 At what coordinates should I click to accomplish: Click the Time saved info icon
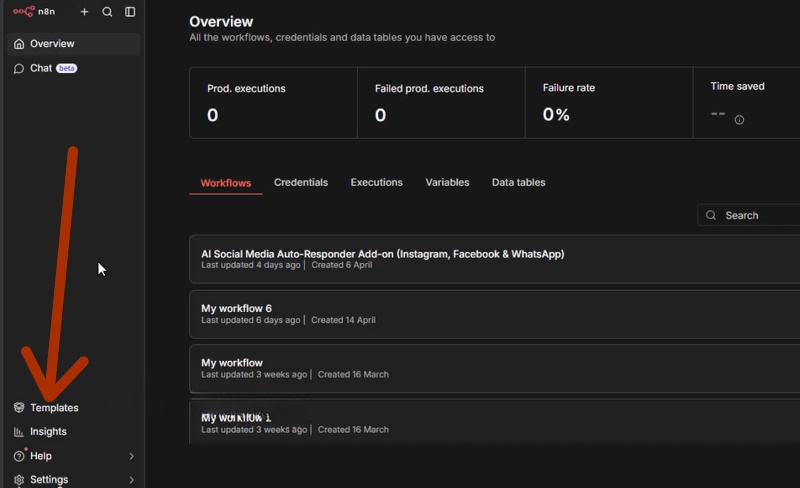pos(739,120)
